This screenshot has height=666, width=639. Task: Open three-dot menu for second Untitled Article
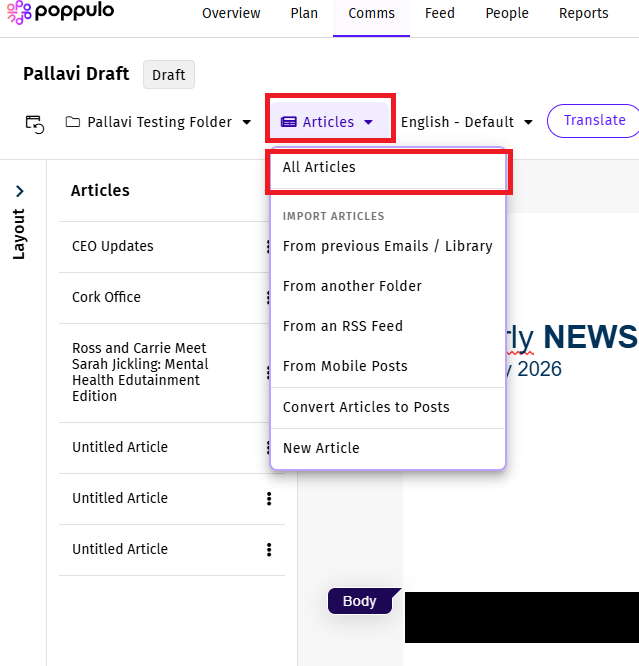[268, 498]
